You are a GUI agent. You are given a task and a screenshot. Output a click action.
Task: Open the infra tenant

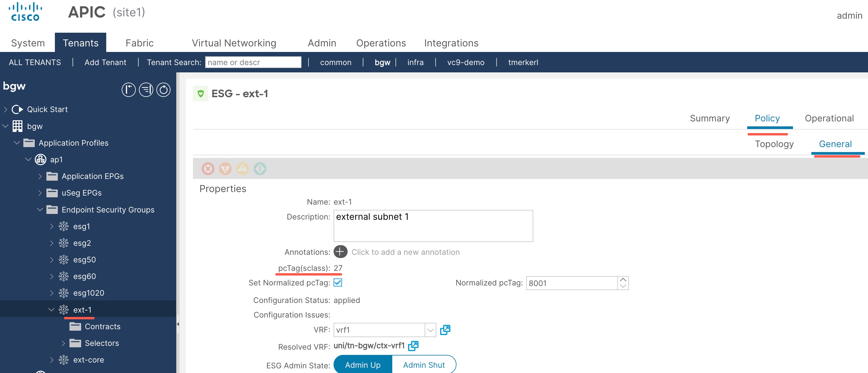[x=415, y=62]
